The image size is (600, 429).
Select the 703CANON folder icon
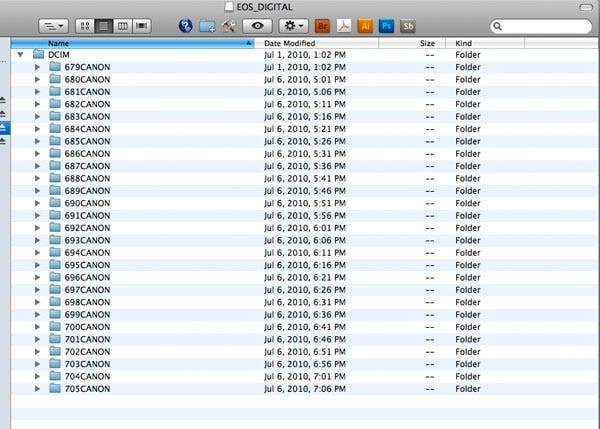[x=55, y=364]
